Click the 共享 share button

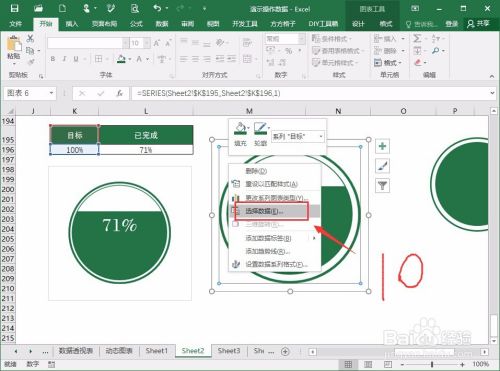click(x=478, y=24)
